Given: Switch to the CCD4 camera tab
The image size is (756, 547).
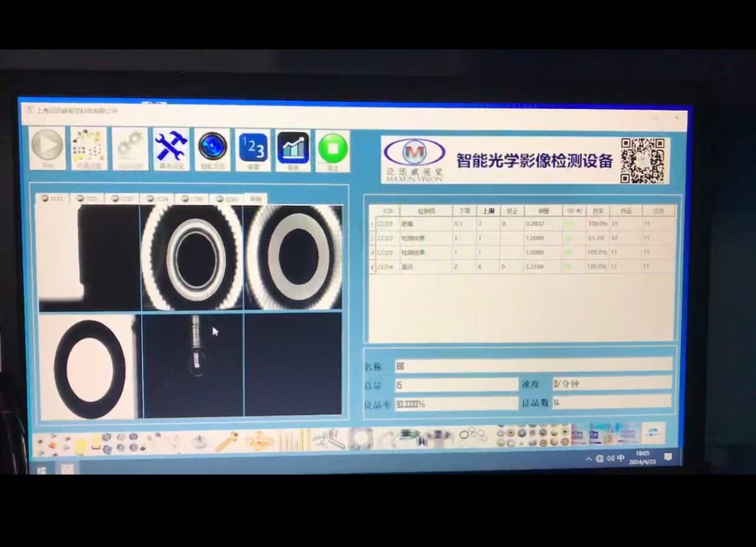Looking at the screenshot, I should click(157, 199).
